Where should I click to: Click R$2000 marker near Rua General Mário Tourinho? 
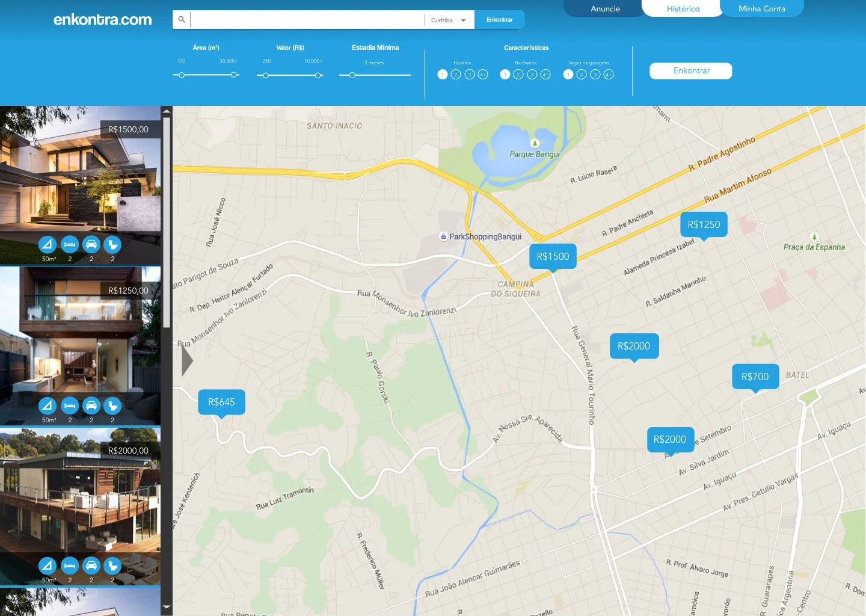coord(634,346)
